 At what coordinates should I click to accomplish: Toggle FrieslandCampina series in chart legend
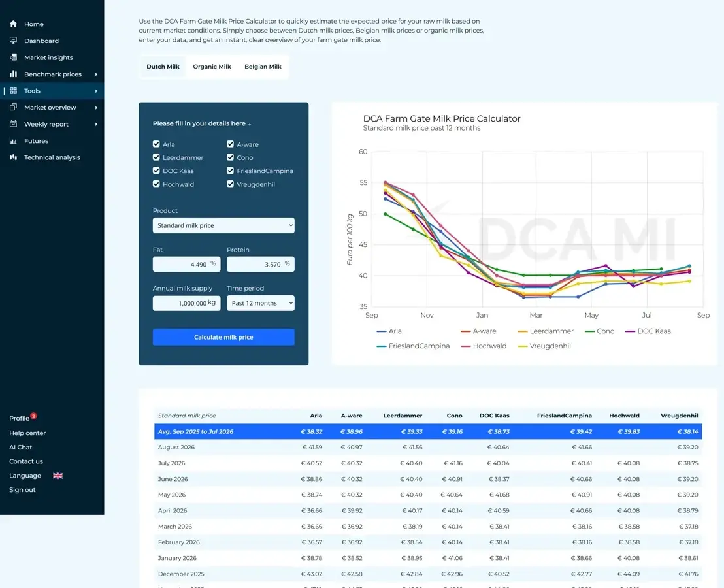[413, 346]
